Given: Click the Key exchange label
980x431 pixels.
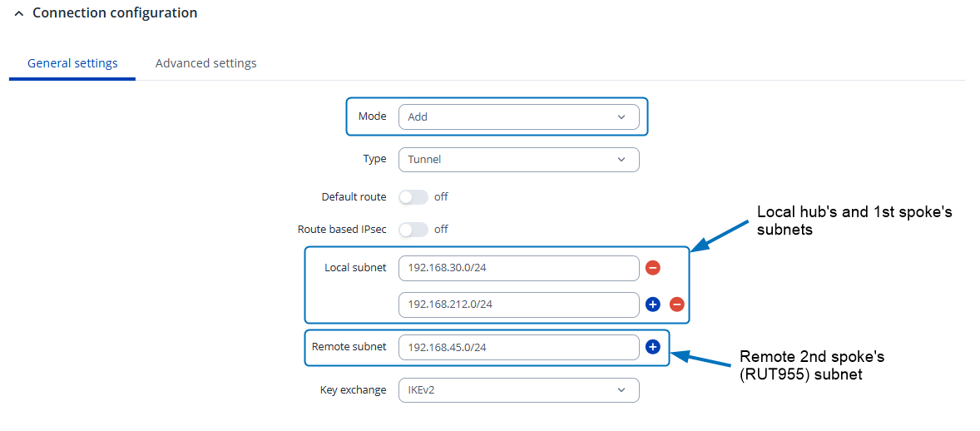Looking at the screenshot, I should click(x=353, y=389).
